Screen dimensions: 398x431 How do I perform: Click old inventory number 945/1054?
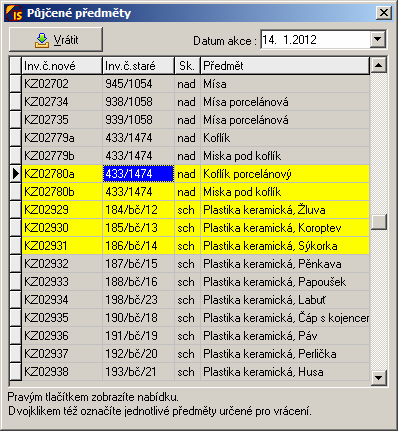pyautogui.click(x=138, y=84)
